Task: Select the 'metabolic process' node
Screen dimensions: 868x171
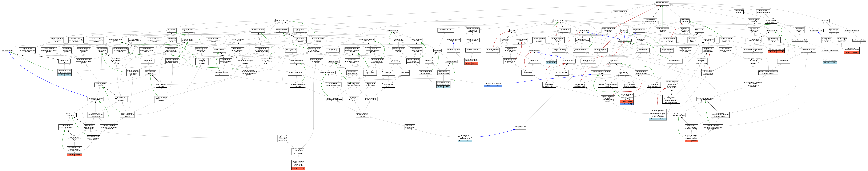Action: coord(282,21)
